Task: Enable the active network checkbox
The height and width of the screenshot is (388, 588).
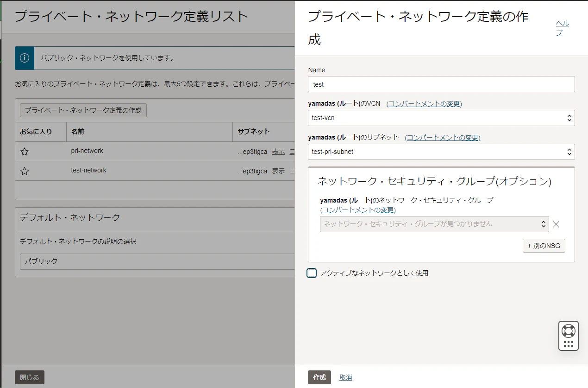Action: [x=312, y=273]
